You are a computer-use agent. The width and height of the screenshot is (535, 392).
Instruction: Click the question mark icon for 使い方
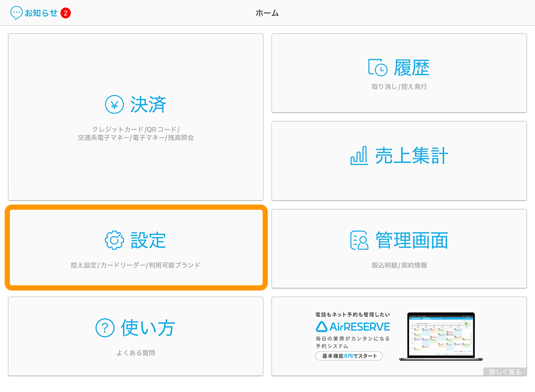point(105,328)
